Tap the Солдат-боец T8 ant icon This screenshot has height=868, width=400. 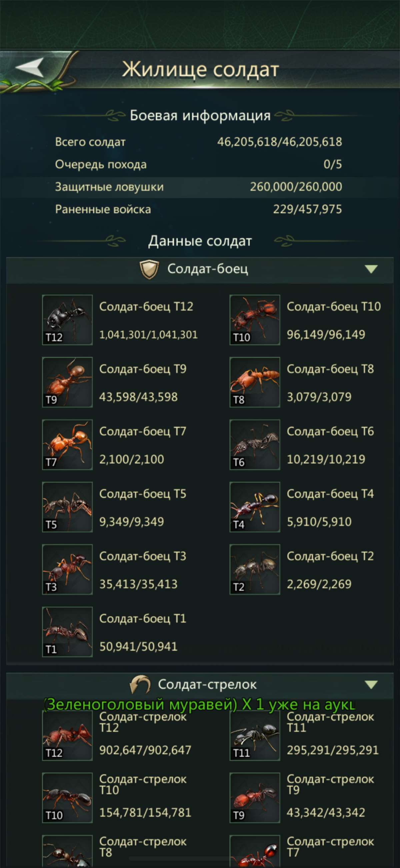click(x=255, y=382)
